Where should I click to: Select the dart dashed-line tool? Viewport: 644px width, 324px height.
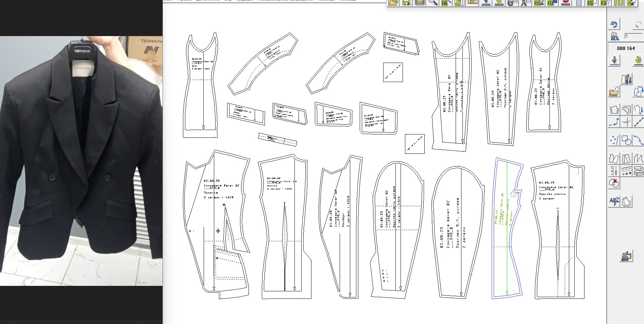pos(638,159)
